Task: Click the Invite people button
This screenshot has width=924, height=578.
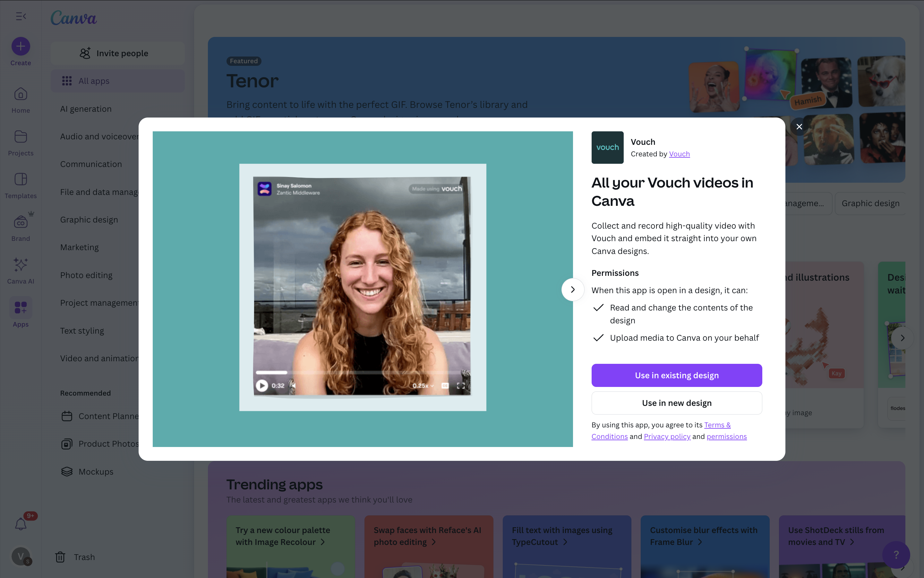Action: tap(118, 53)
